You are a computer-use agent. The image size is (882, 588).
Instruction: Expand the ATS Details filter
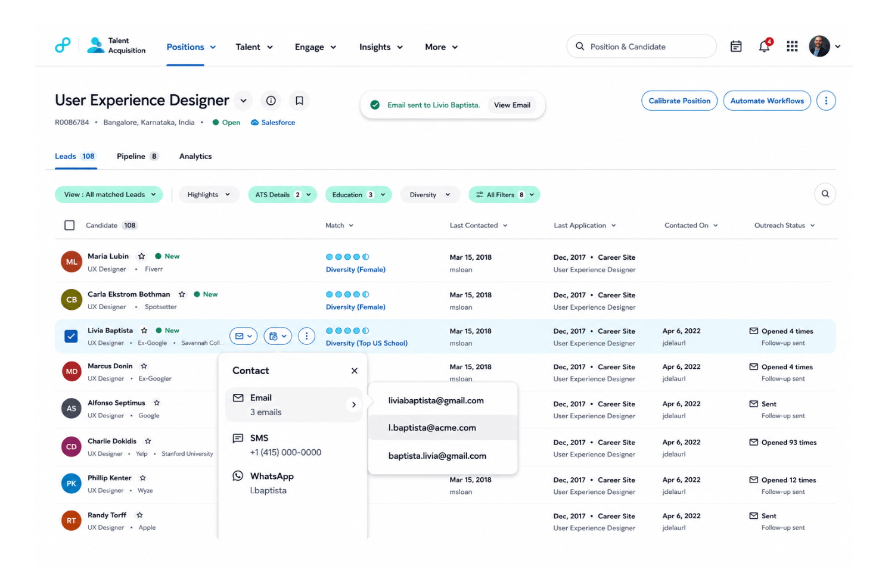coord(282,195)
